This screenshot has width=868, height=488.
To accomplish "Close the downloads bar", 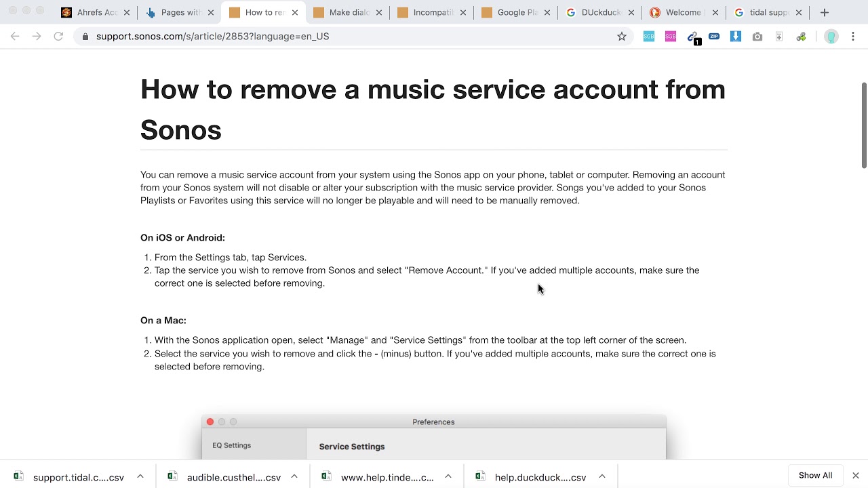I will pos(856,476).
